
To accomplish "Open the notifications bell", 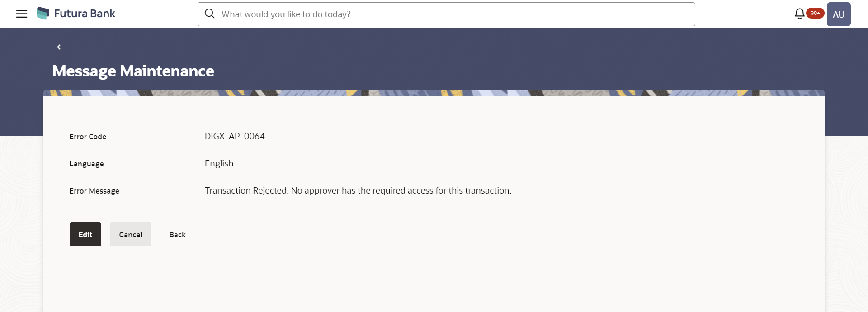I will pos(799,14).
